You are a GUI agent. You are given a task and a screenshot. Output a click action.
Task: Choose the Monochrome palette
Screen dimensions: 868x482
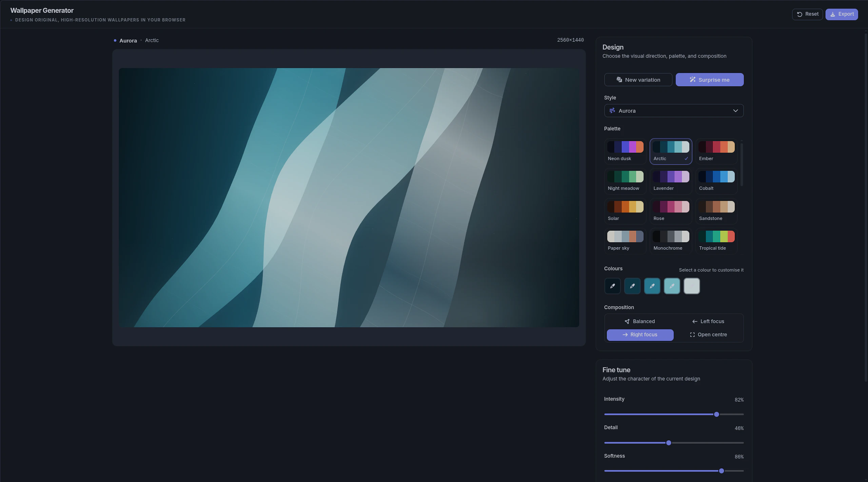point(671,241)
